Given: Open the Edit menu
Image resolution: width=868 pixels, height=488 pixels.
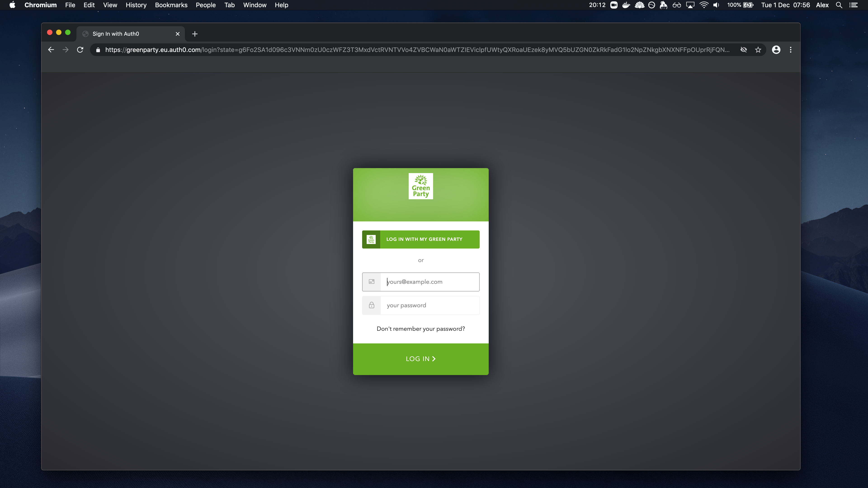Looking at the screenshot, I should [89, 5].
